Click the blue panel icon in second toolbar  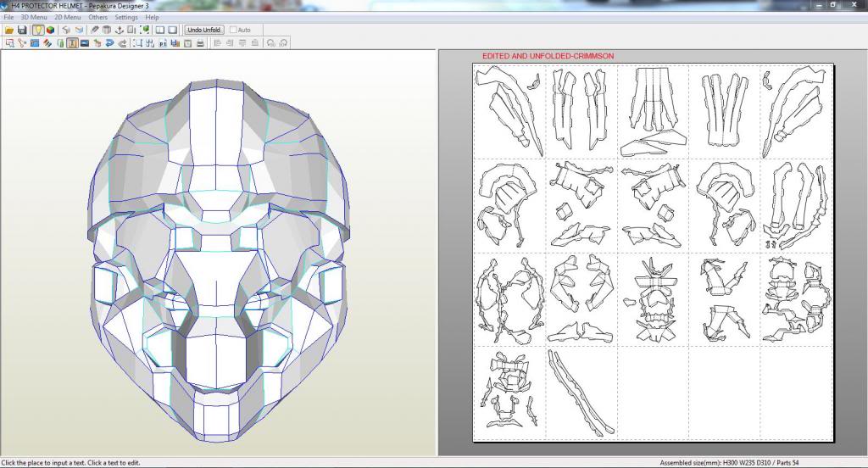[35, 43]
